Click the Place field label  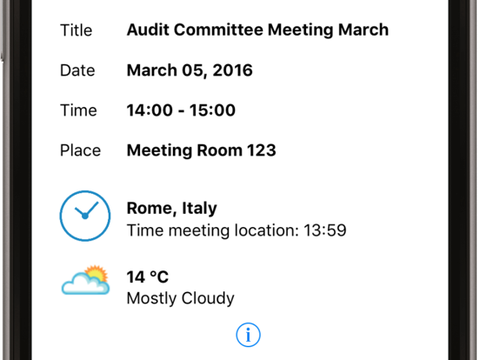(80, 150)
